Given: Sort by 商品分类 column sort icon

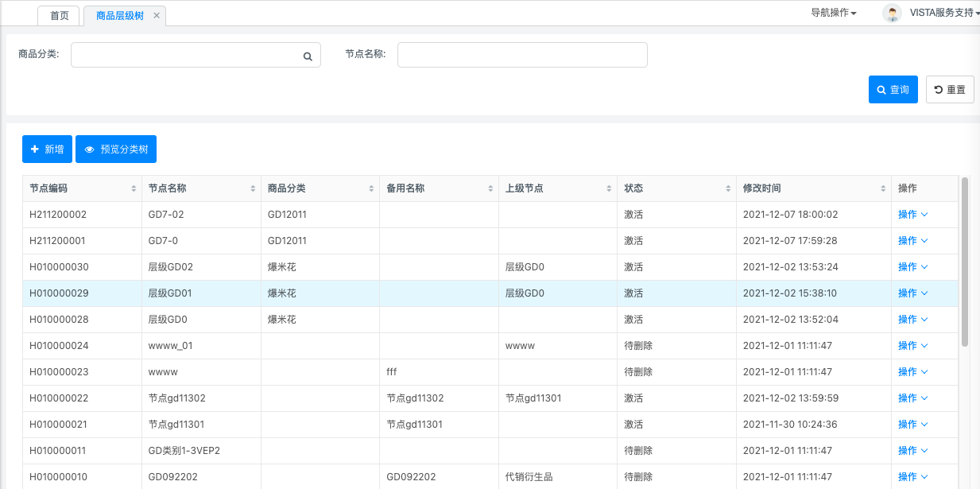Looking at the screenshot, I should pos(372,189).
